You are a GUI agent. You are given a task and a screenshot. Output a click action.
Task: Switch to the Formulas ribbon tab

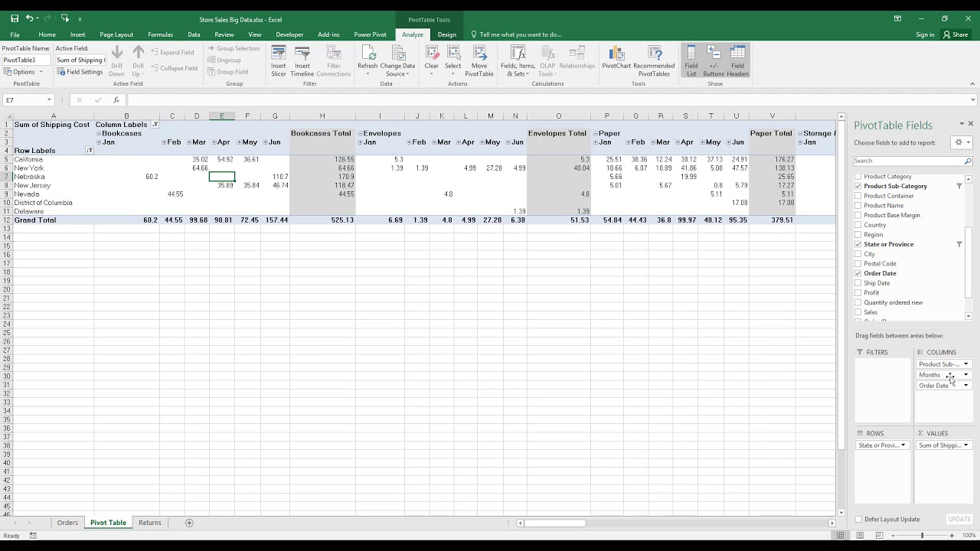point(161,34)
